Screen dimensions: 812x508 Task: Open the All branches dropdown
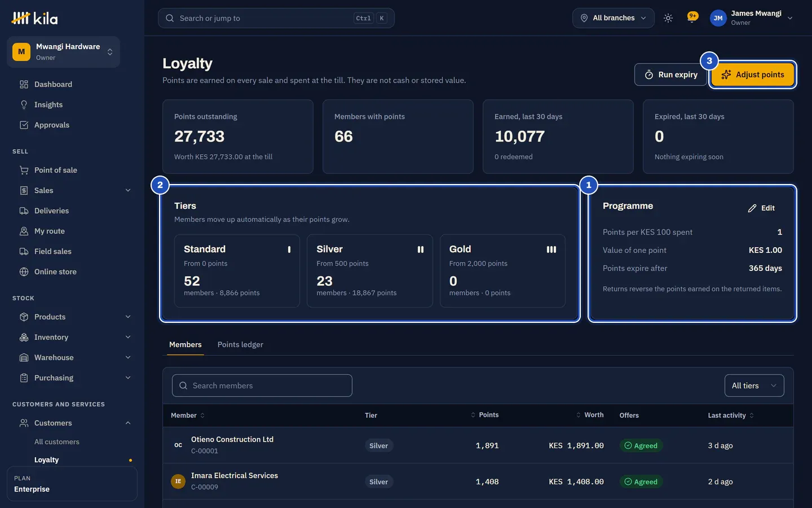pos(614,18)
